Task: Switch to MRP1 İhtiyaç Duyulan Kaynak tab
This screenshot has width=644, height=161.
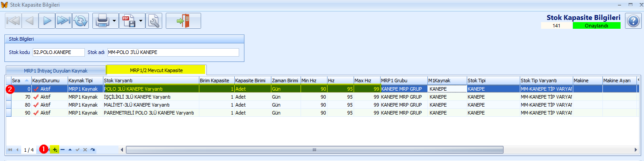Action: click(56, 70)
